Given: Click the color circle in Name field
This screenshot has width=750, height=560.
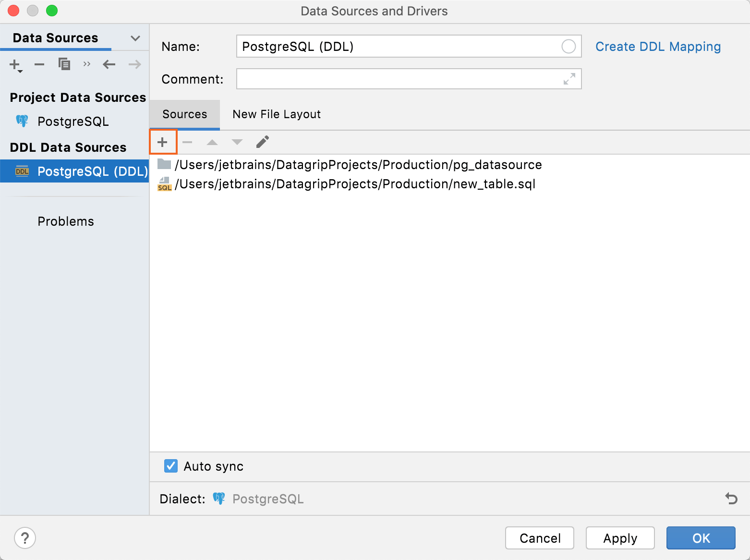Looking at the screenshot, I should click(569, 47).
